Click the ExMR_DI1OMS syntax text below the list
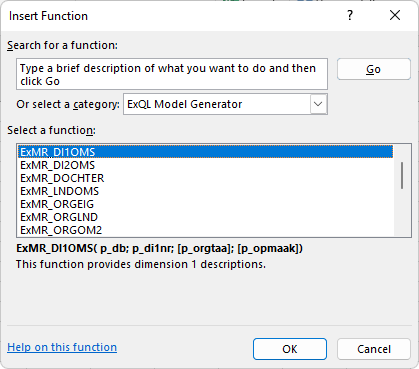Viewport: 419px width, 369px height. click(159, 248)
